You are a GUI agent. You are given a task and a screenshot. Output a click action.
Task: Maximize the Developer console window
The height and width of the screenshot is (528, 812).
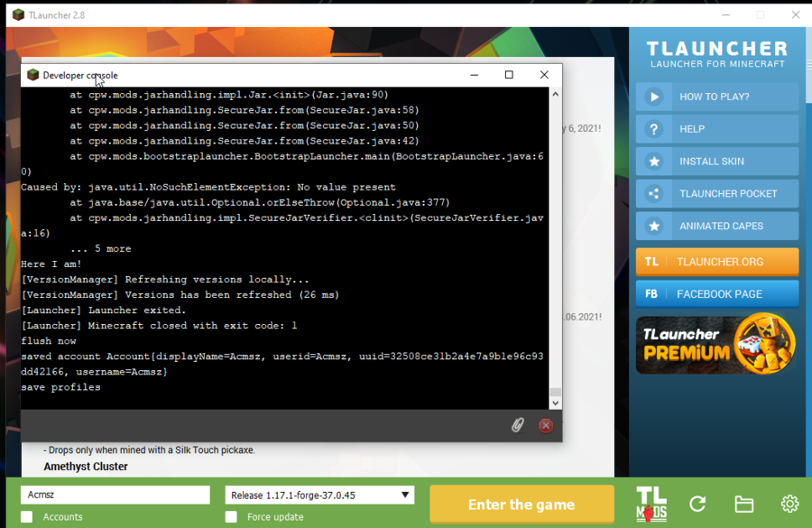[509, 75]
